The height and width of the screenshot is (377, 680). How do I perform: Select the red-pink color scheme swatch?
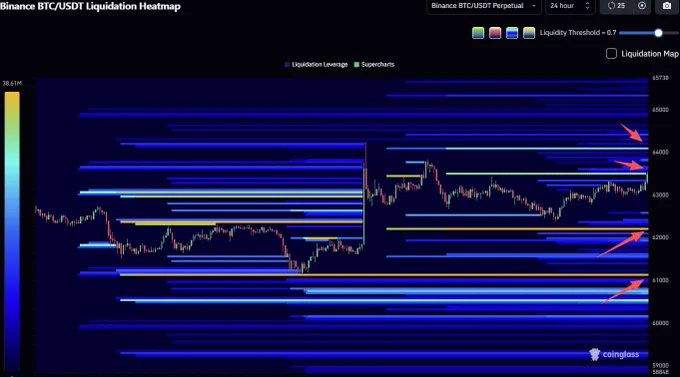[495, 33]
